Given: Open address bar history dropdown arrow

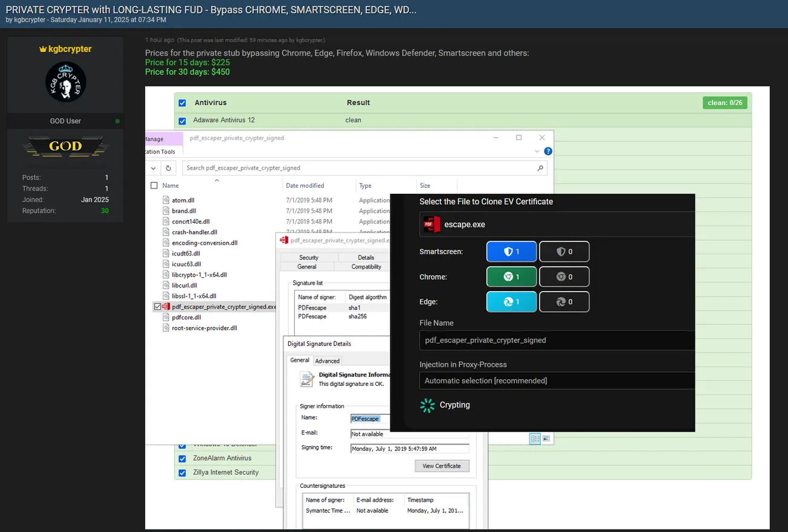Looking at the screenshot, I should (154, 168).
